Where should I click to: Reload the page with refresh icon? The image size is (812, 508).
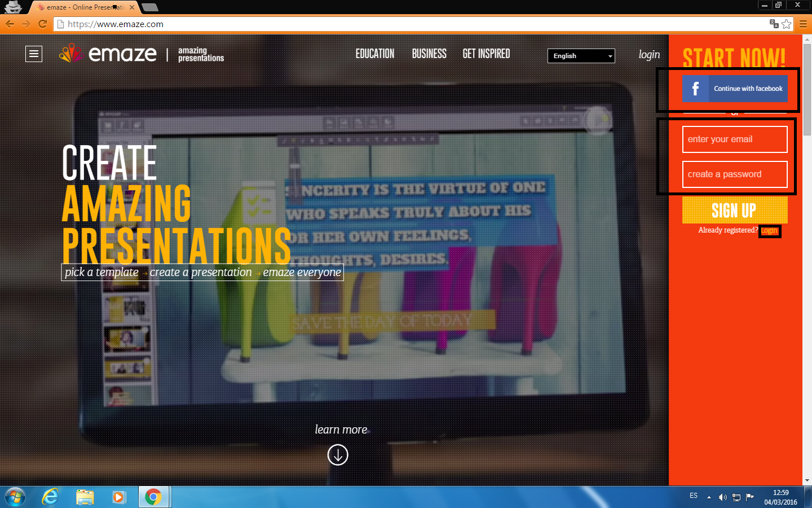42,24
